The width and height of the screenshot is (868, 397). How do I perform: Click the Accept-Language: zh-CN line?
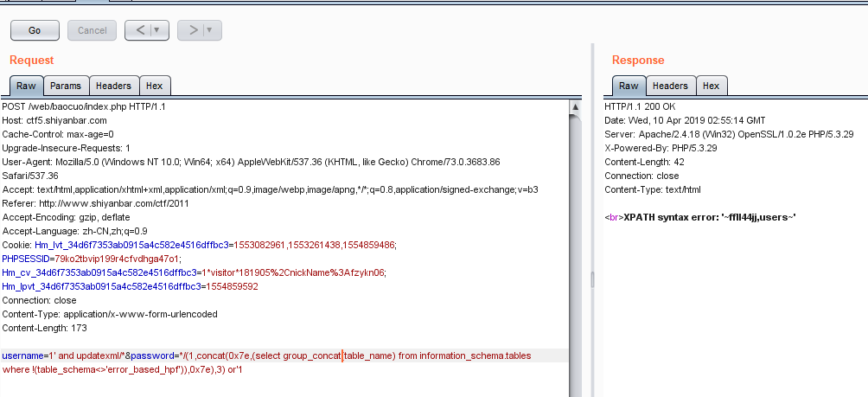tap(74, 231)
